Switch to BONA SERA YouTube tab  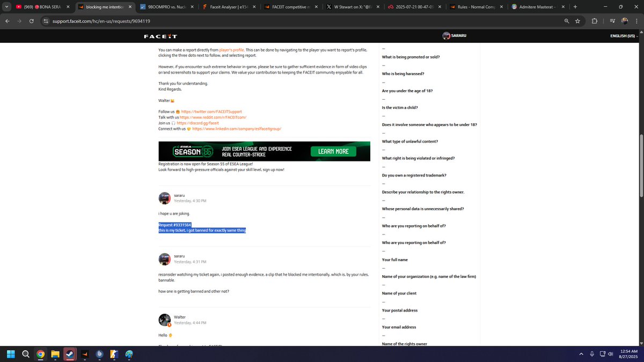coord(43,7)
